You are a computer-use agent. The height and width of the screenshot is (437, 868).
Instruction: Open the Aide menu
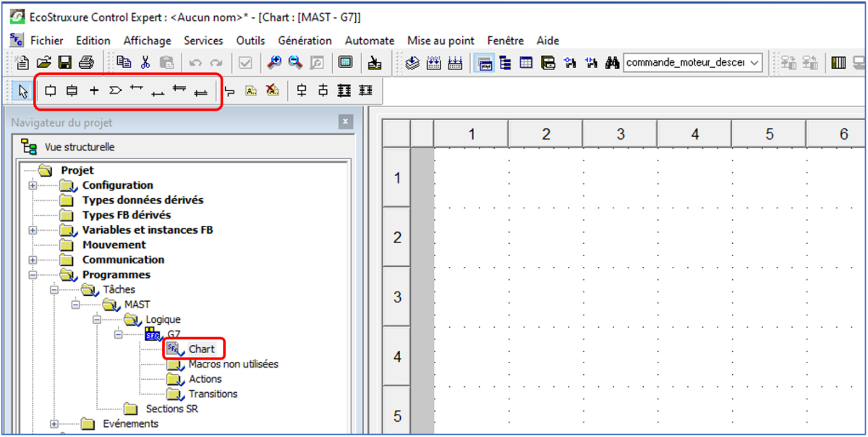[548, 41]
